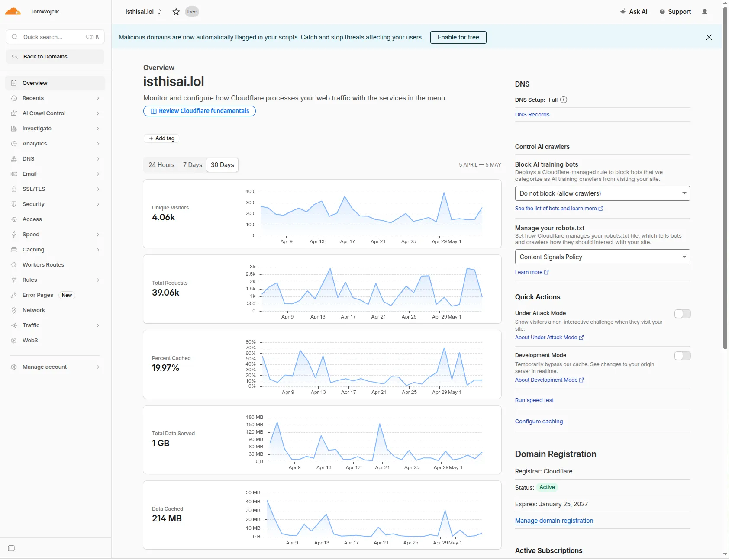Click Learn more under robots.txt
This screenshot has height=560, width=729.
(x=532, y=272)
